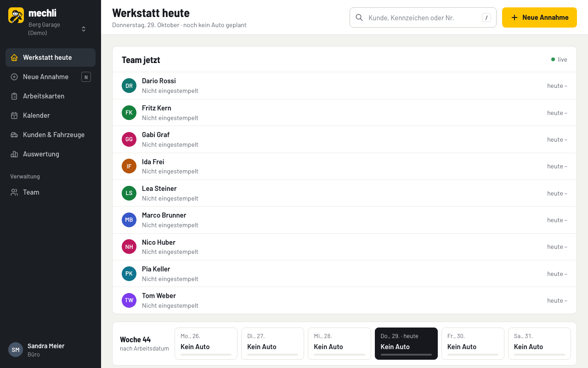
Task: Select the Do., 29. heute day card
Action: click(x=406, y=344)
